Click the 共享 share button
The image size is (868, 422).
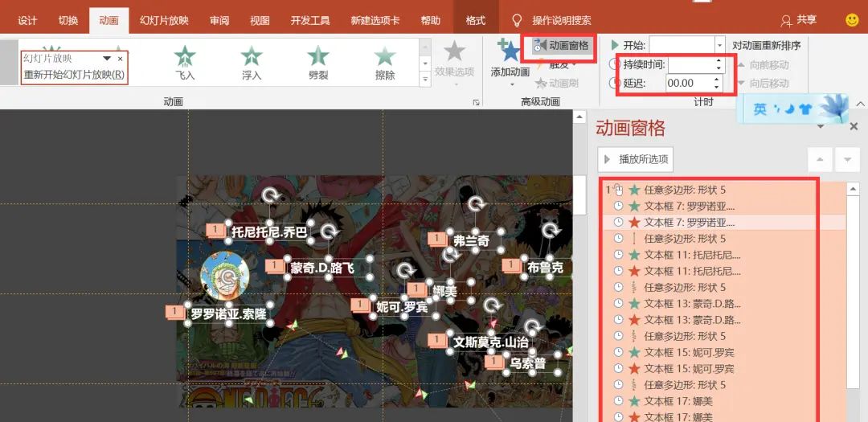[x=799, y=20]
